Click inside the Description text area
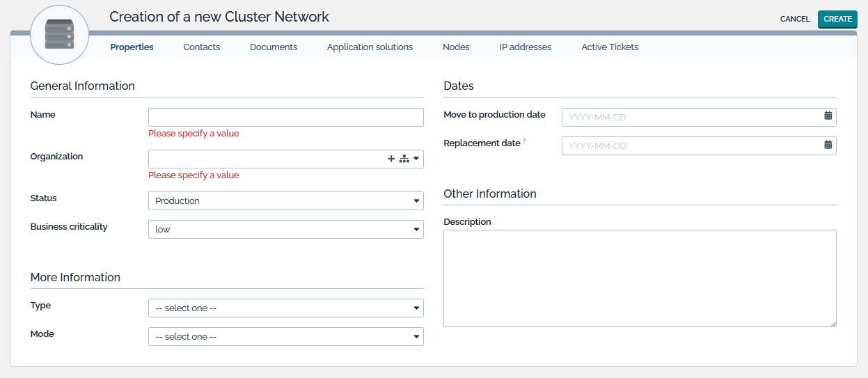 point(639,278)
